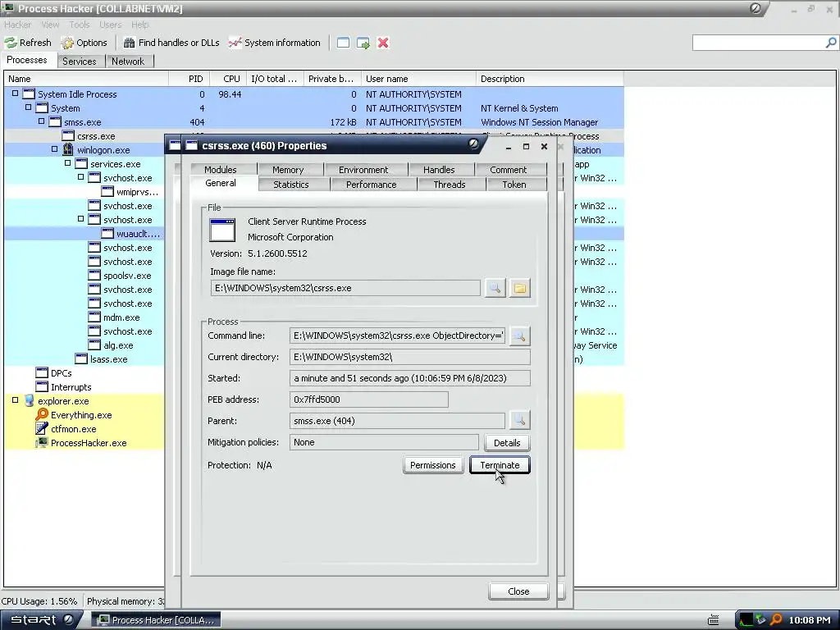Collapse the System Idle Process node
This screenshot has width=840, height=630.
click(15, 94)
